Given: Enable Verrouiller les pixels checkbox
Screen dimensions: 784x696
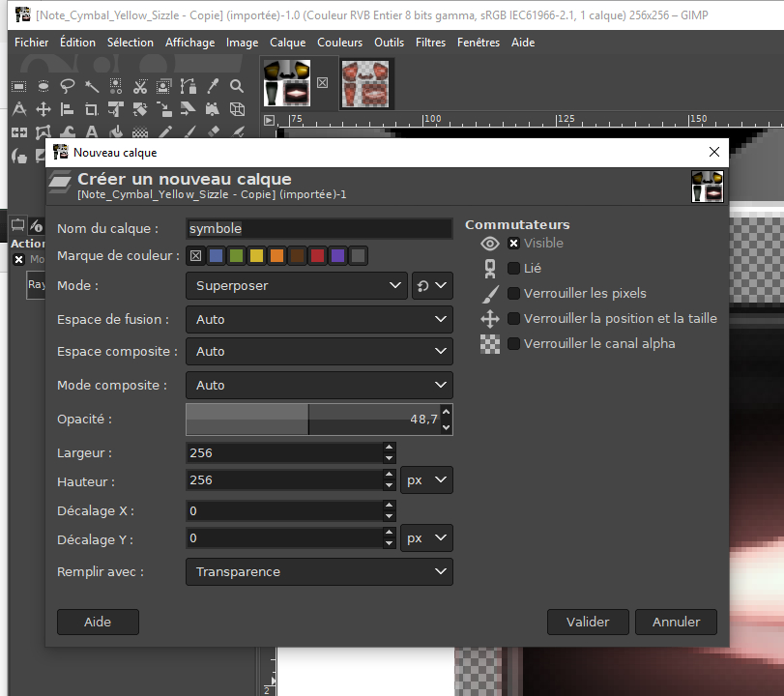Looking at the screenshot, I should click(513, 293).
